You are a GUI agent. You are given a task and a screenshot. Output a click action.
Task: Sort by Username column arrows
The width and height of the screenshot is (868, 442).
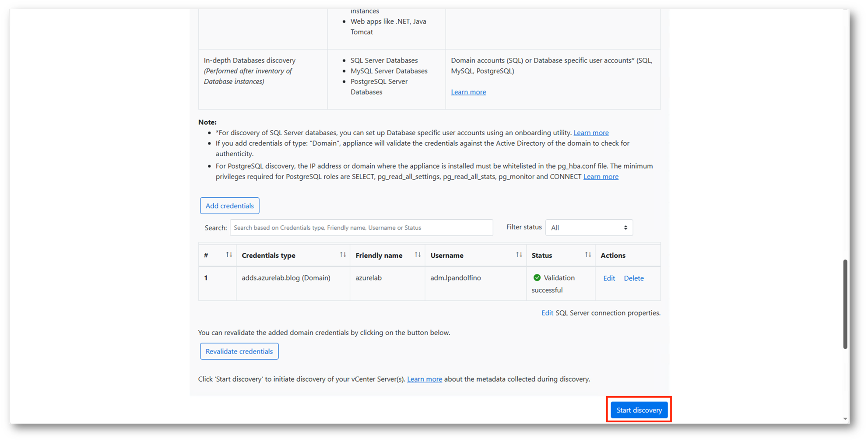519,255
